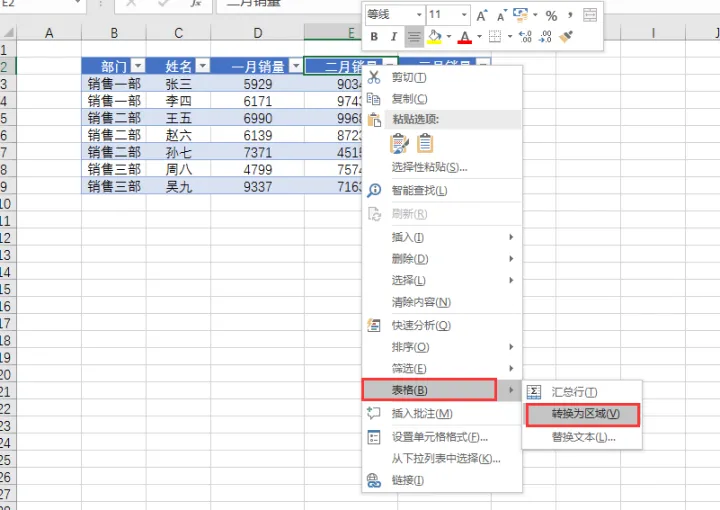Screen dimensions: 720x510
Task: Click cell containing 吴九
Action: (179, 186)
